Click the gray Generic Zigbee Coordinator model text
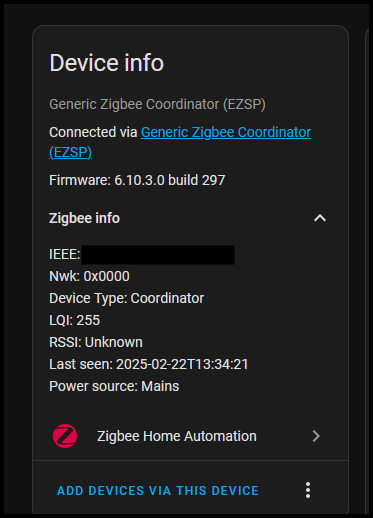 pos(157,105)
